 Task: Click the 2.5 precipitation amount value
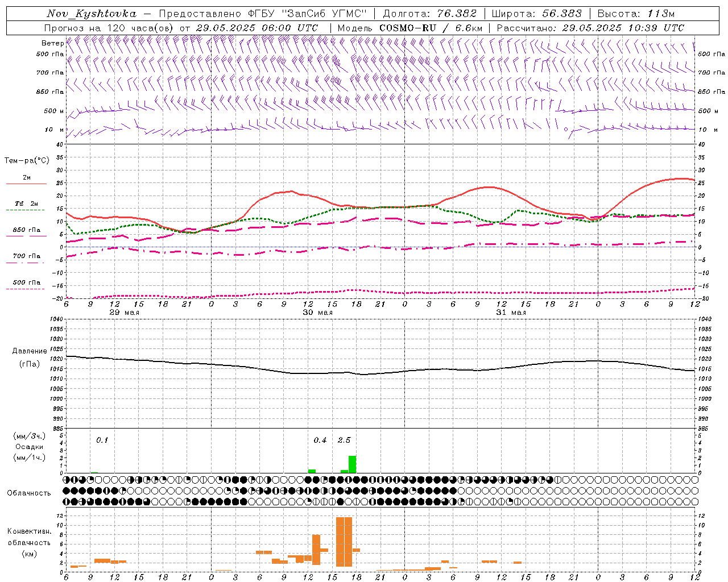tap(344, 440)
